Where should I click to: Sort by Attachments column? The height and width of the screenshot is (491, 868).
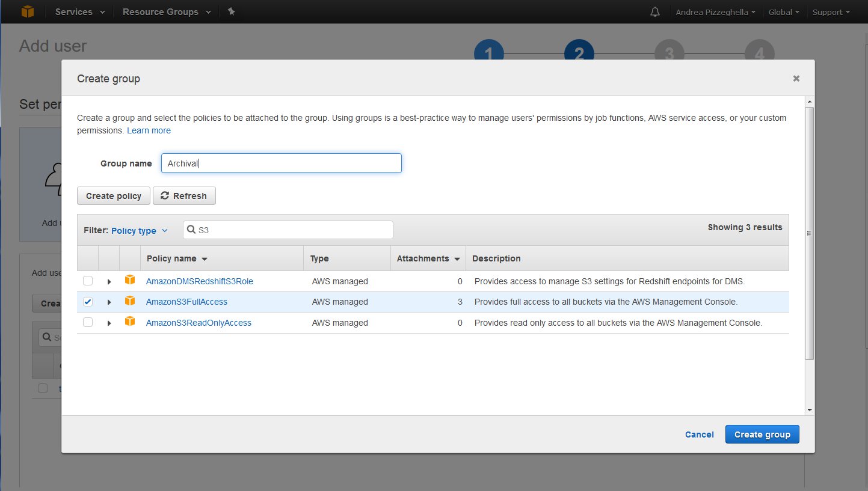point(428,258)
